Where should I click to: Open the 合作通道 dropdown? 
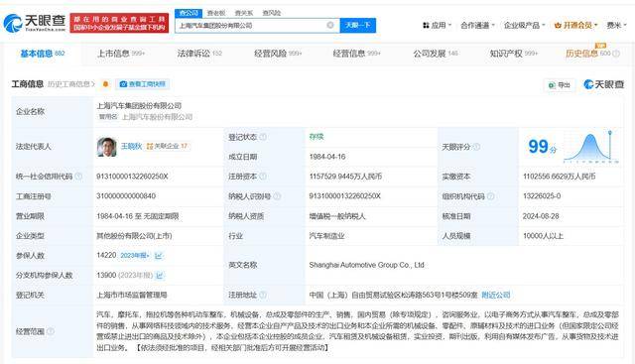[x=477, y=25]
